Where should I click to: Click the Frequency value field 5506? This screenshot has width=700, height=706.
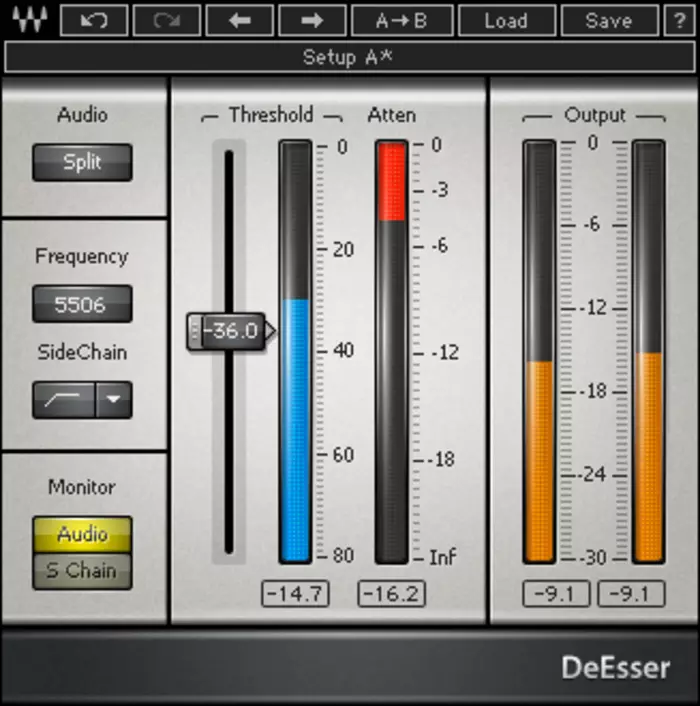(x=82, y=304)
